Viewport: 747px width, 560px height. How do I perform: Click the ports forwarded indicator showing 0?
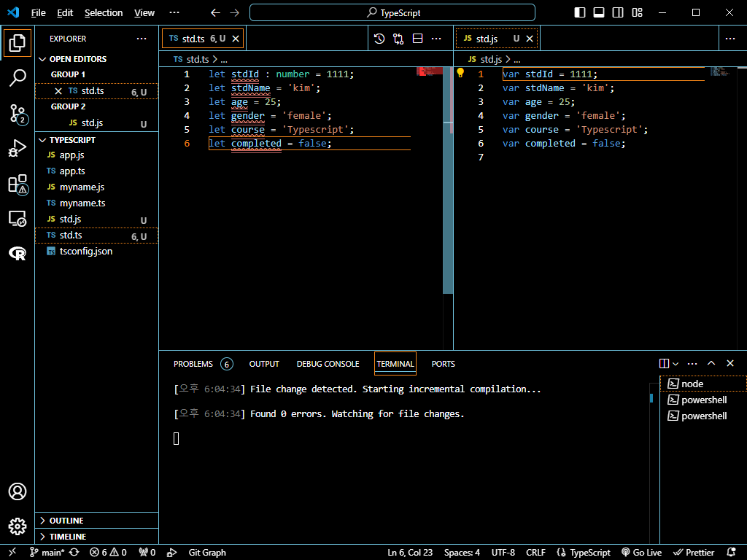click(147, 552)
